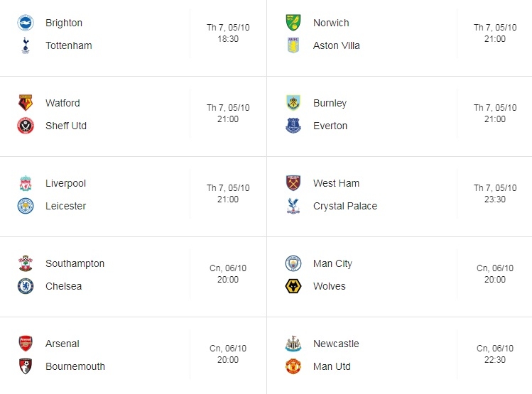Click the Aston Villa team name
532x394 pixels.
click(336, 45)
